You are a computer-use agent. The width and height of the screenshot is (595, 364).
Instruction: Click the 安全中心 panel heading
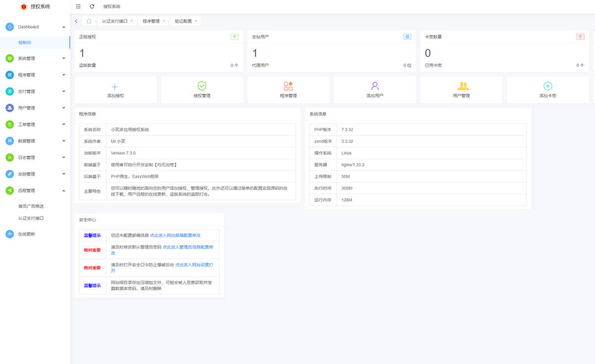[x=88, y=219]
